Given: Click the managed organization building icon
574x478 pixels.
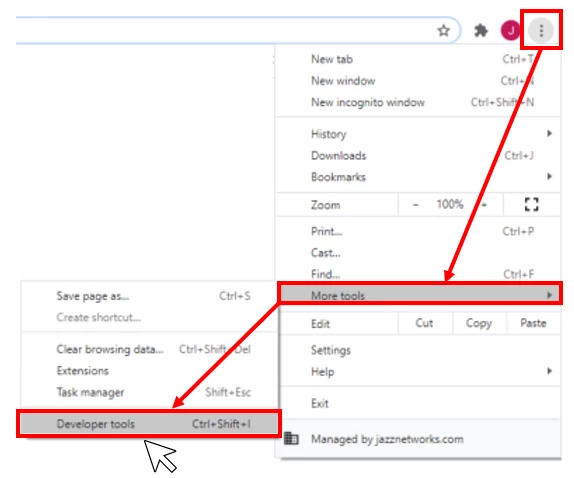Looking at the screenshot, I should pos(291,438).
